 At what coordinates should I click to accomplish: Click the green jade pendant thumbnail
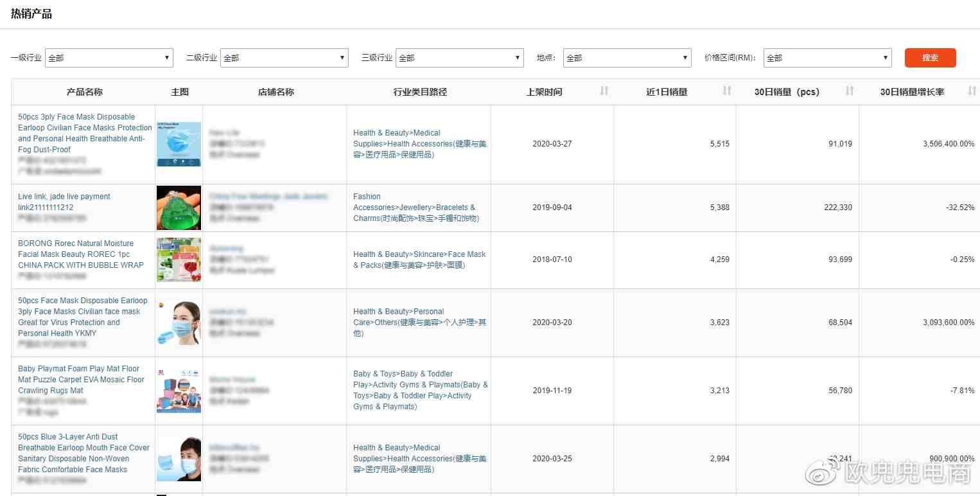(179, 208)
